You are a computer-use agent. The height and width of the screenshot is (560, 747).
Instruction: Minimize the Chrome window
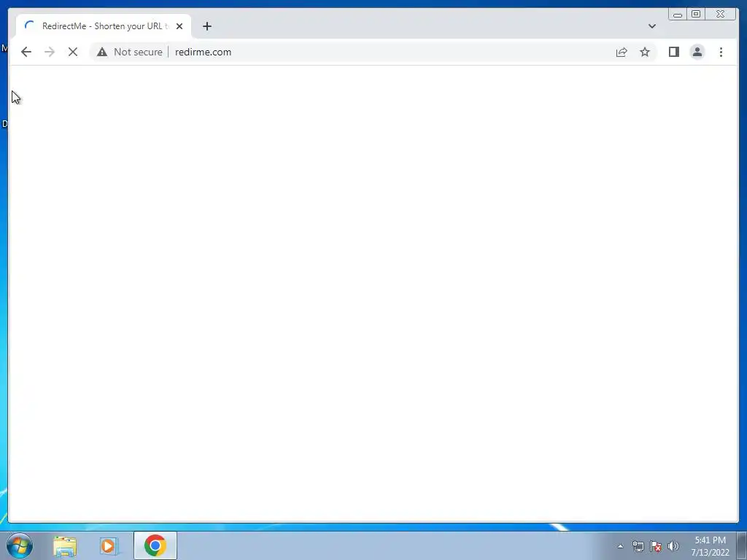678,15
